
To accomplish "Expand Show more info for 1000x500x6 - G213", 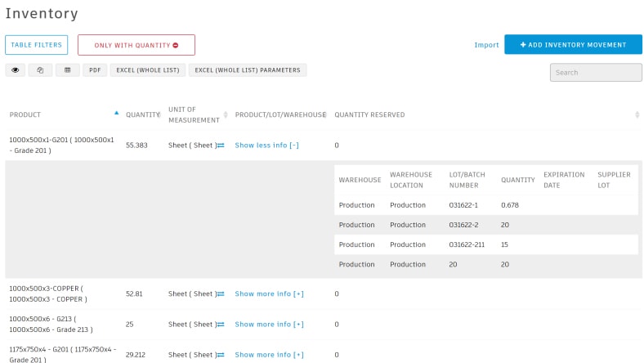I will [269, 325].
